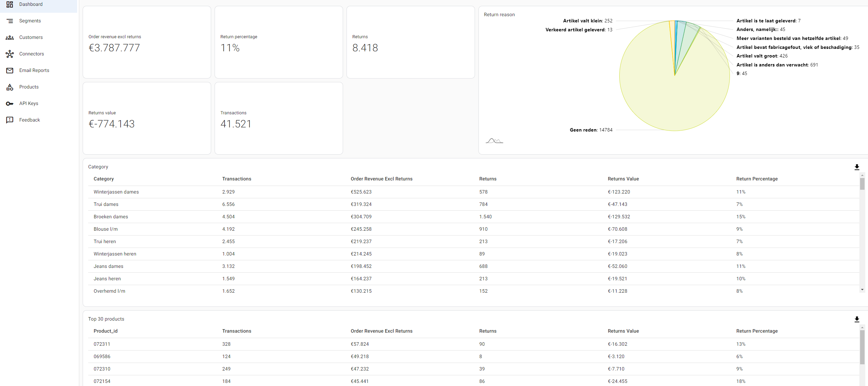Download the Category table data
The image size is (868, 386).
(x=857, y=167)
